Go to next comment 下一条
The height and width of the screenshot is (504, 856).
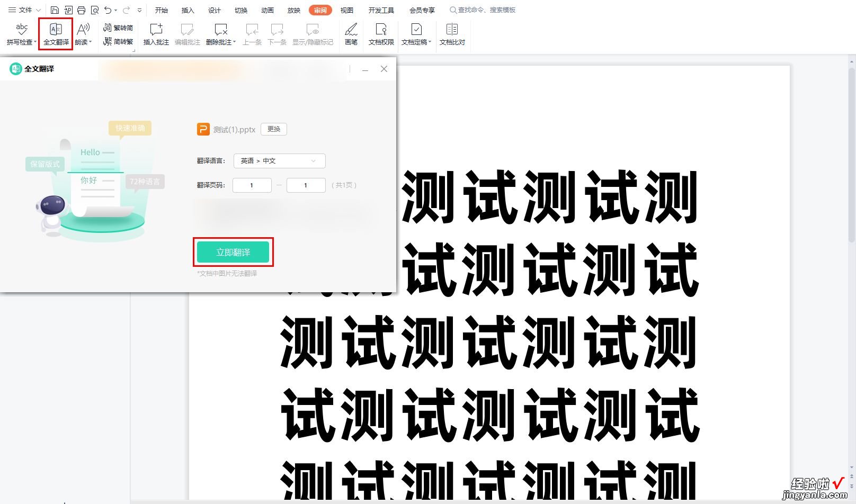click(277, 34)
